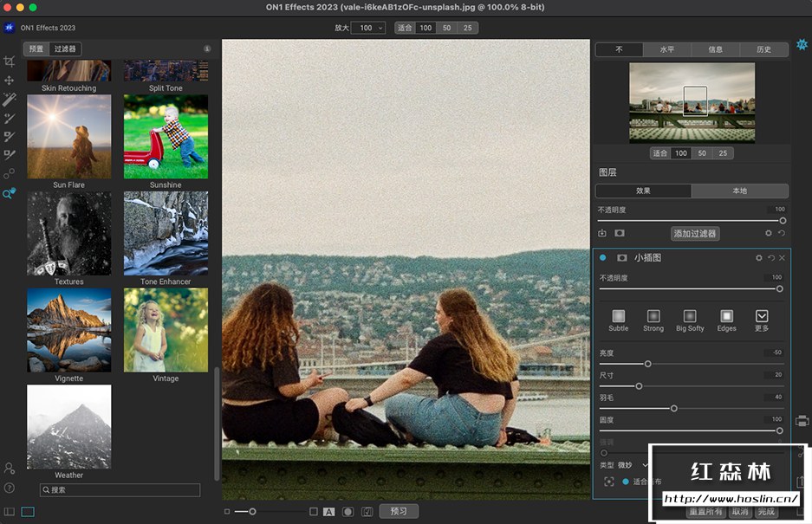This screenshot has width=812, height=524.
Task: Toggle the 小插图 filter on/off dot
Action: (x=603, y=258)
